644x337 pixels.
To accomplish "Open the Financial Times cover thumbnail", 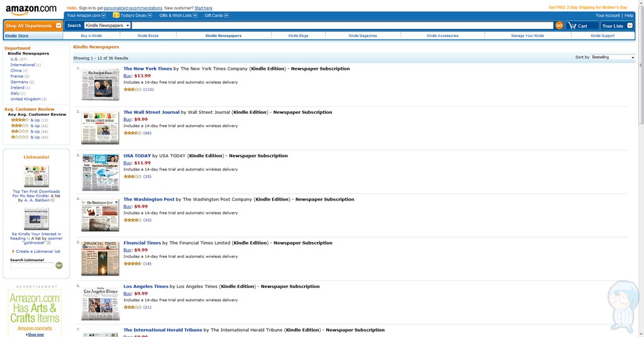I will (x=100, y=258).
